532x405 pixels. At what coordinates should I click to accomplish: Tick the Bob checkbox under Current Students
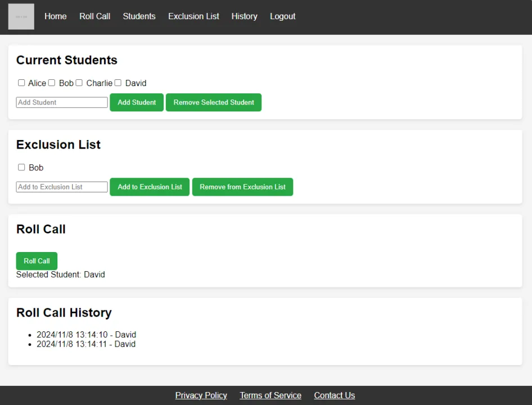pyautogui.click(x=52, y=83)
